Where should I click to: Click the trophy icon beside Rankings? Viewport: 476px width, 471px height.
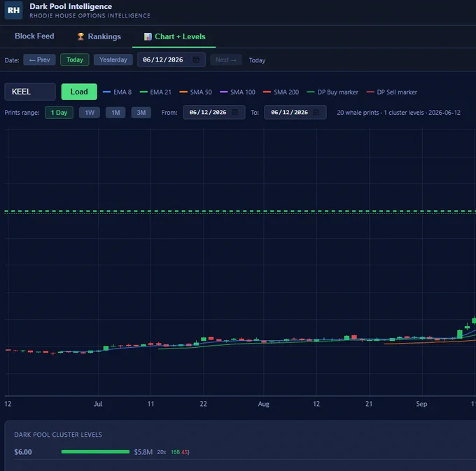pyautogui.click(x=80, y=36)
